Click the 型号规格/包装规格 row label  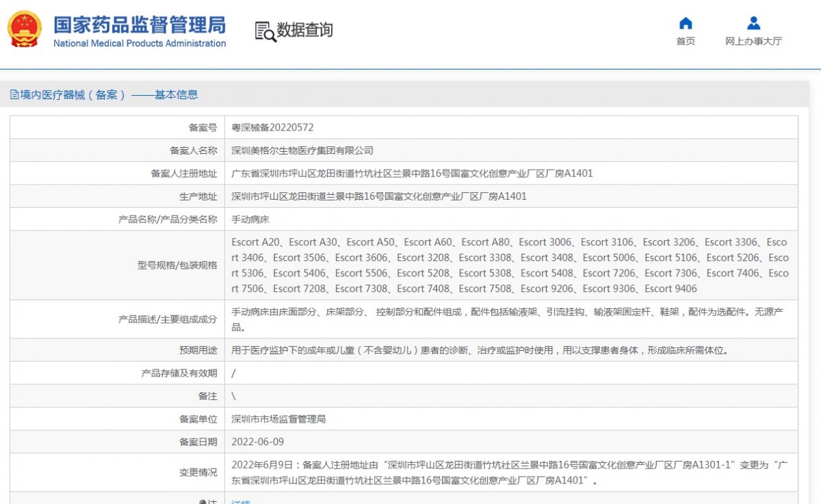point(177,265)
